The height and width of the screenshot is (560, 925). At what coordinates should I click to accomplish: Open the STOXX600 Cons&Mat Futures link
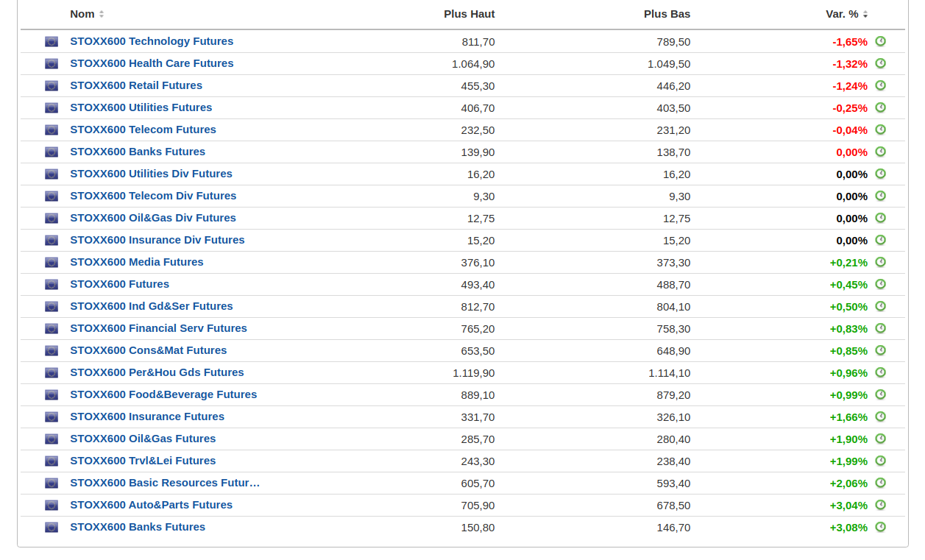pyautogui.click(x=148, y=350)
